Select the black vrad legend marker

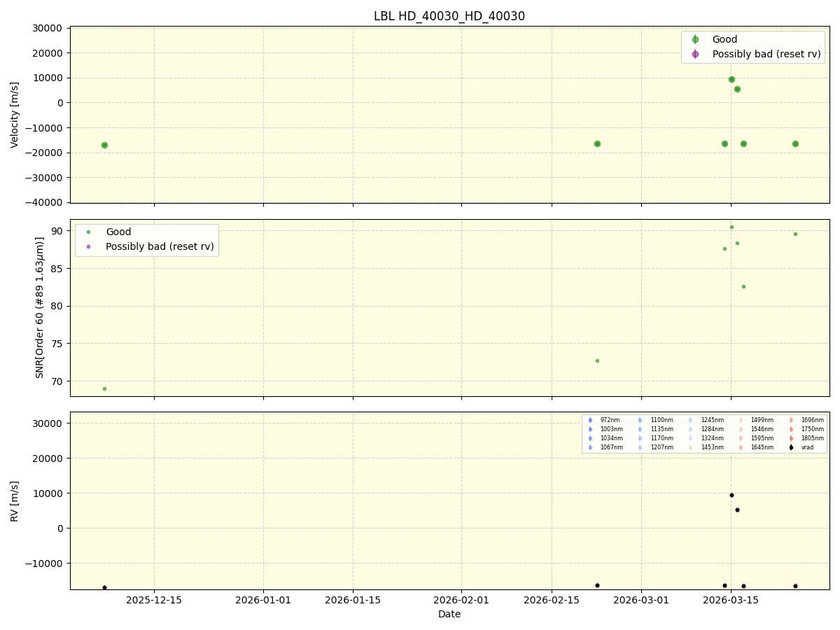point(791,447)
